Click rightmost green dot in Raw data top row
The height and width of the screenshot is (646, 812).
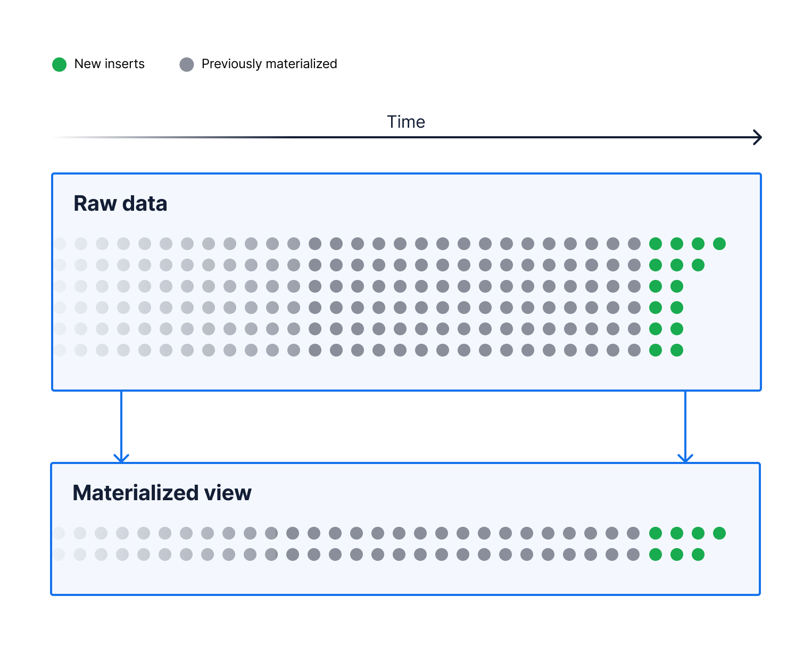pos(719,244)
